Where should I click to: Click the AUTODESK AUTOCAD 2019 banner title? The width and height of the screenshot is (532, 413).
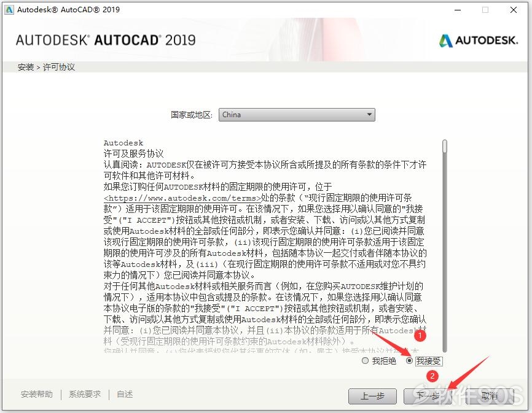pyautogui.click(x=106, y=41)
